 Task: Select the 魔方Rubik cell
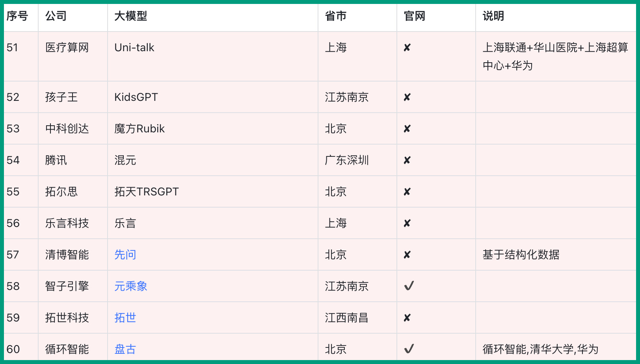click(x=139, y=129)
